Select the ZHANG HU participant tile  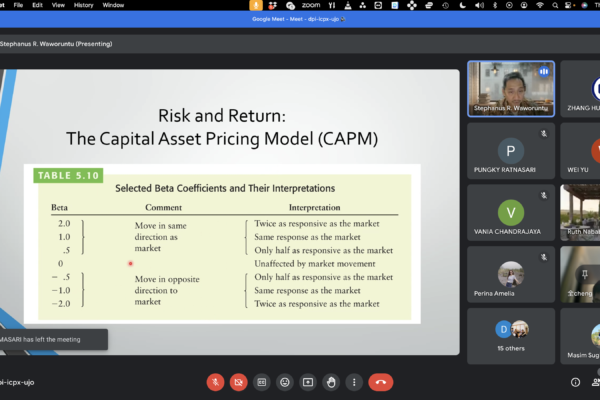580,89
